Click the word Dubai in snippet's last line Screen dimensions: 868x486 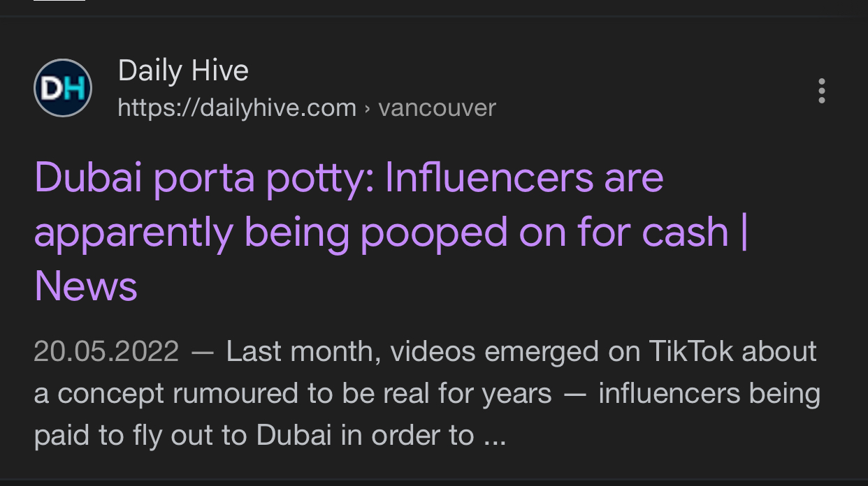tap(294, 435)
